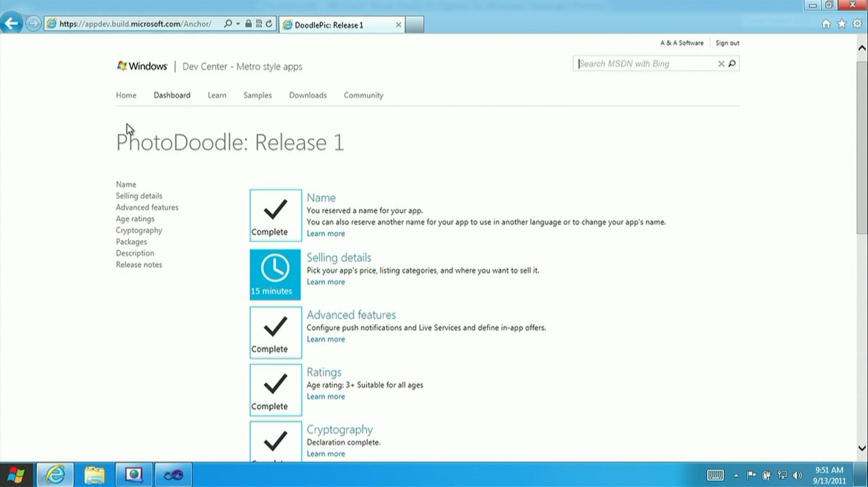Click the security lock icon in address bar
The height and width of the screenshot is (487, 868).
[x=248, y=24]
